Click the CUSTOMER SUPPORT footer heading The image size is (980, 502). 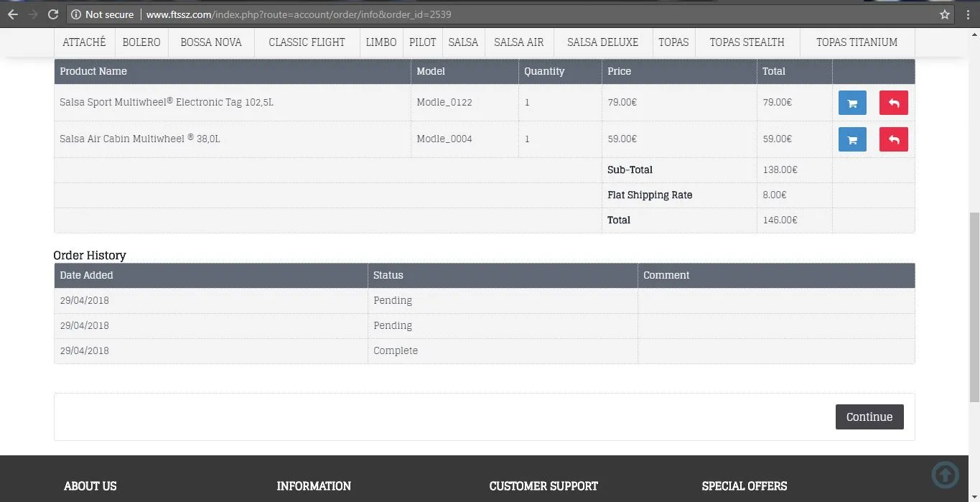pos(543,486)
